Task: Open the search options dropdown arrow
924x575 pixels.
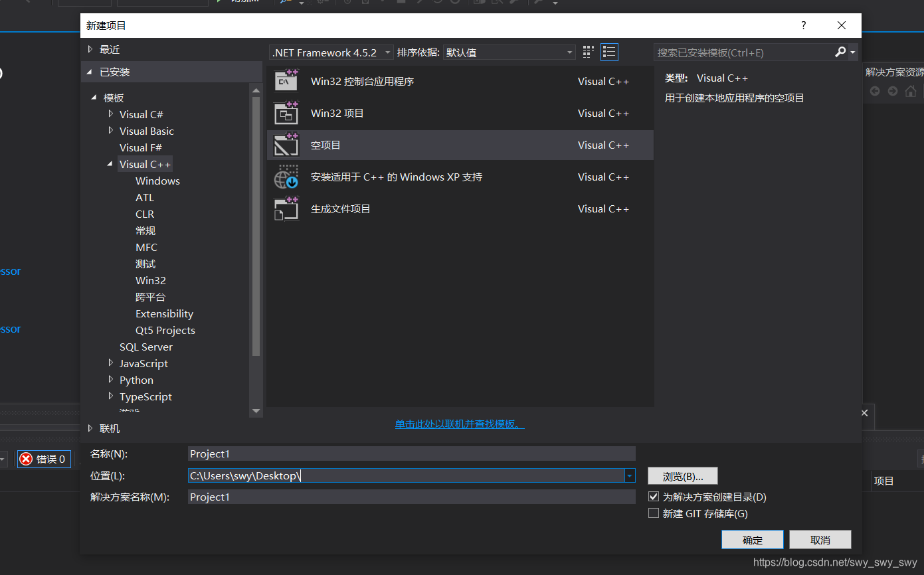Action: coord(853,52)
